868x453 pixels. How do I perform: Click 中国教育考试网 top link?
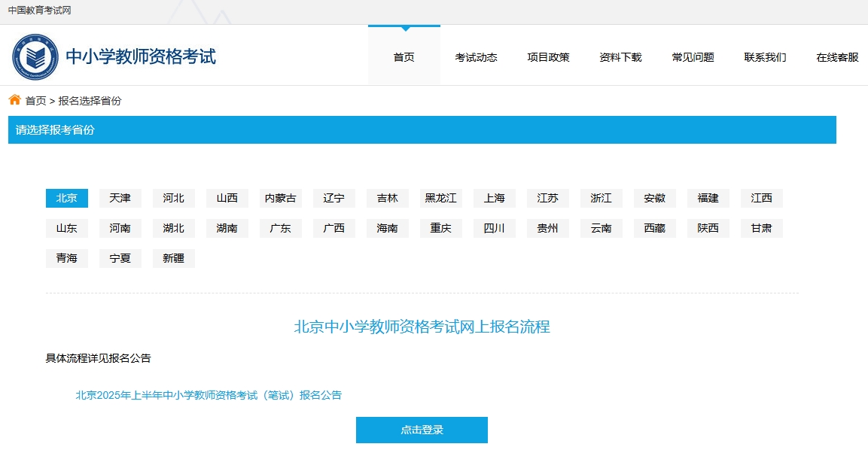coord(39,11)
